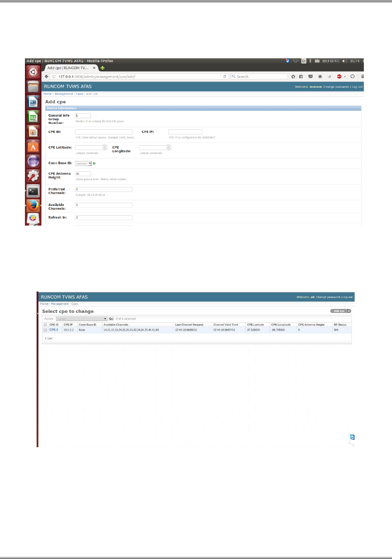Click Home breadcrumb in Select cpe page

(44, 304)
